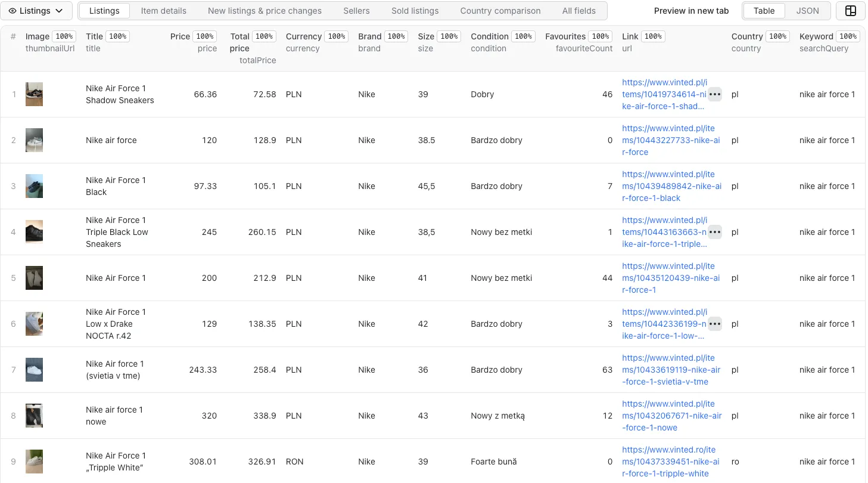Click title Nike Air Force 1 Low x Drake NOCTA
This screenshot has width=868, height=483.
pos(116,324)
